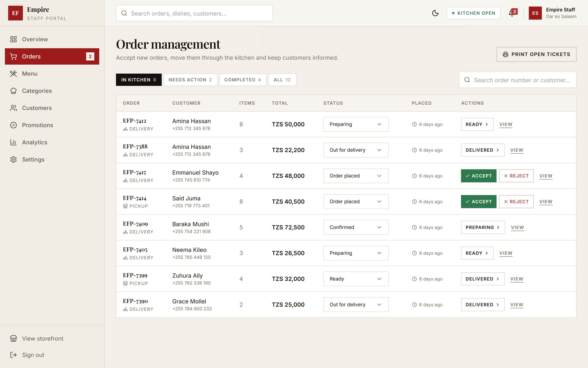Screen dimensions: 588x368
Task: Focus the global search orders field
Action: click(x=194, y=13)
